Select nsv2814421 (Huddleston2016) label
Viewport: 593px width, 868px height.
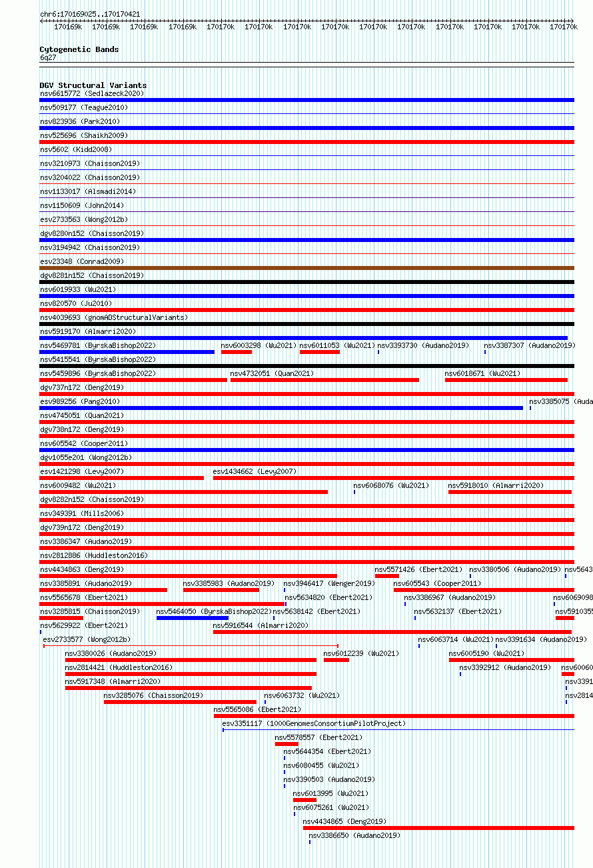click(x=119, y=667)
